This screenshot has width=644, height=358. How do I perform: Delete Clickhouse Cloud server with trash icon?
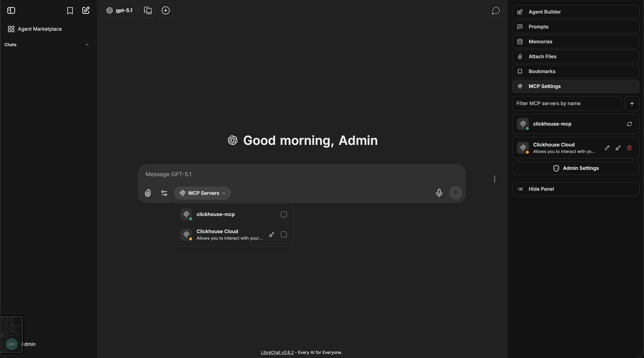[x=629, y=148]
